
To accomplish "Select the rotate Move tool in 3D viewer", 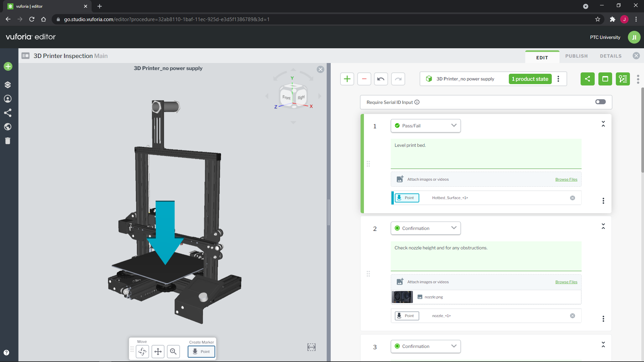I will click(143, 352).
